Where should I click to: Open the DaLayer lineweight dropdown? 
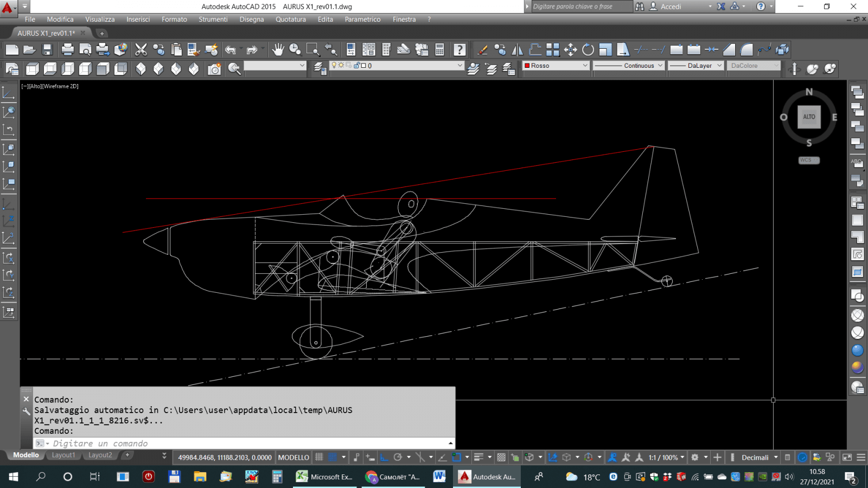pos(696,66)
